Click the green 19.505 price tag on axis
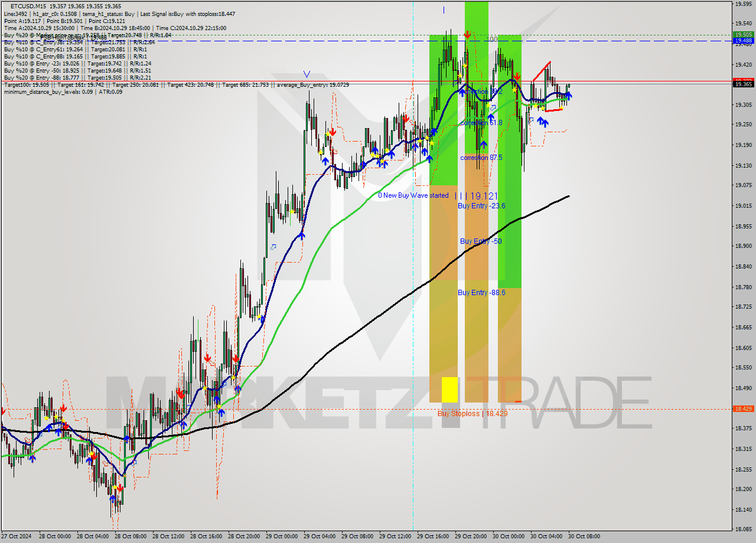The image size is (756, 543). pos(743,34)
